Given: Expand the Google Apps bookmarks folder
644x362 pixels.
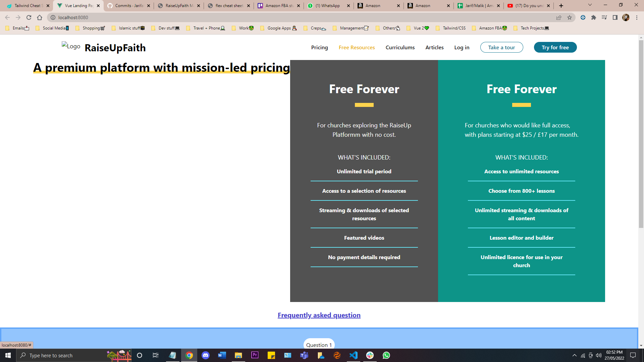Looking at the screenshot, I should 278,28.
